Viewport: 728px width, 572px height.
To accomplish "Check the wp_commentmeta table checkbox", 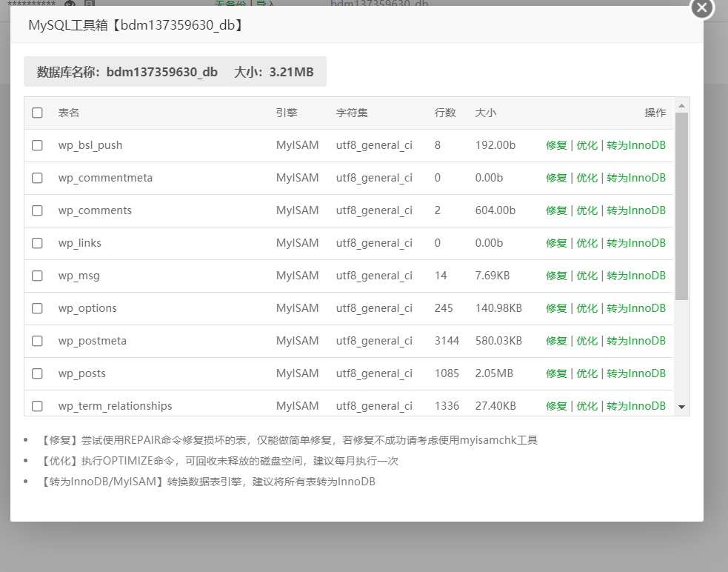I will 37,178.
